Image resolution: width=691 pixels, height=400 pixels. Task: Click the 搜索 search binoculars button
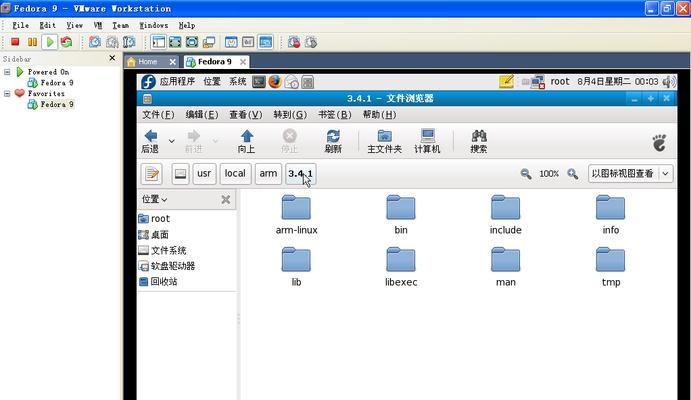click(x=479, y=141)
